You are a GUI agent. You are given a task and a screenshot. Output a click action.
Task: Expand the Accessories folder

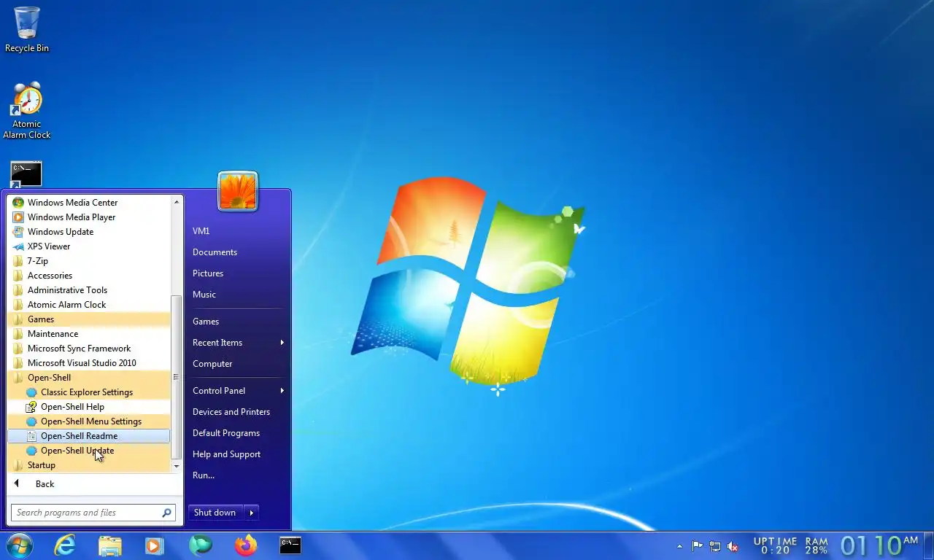click(88, 276)
